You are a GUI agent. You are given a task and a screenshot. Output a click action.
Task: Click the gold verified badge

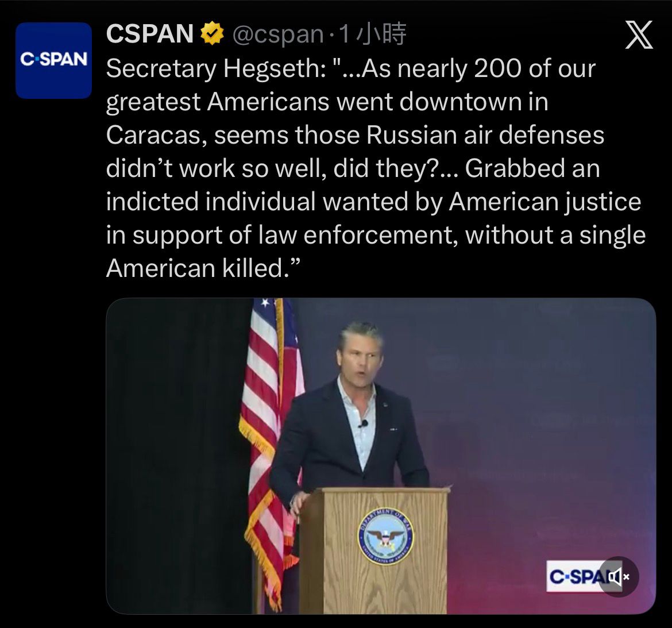(211, 35)
